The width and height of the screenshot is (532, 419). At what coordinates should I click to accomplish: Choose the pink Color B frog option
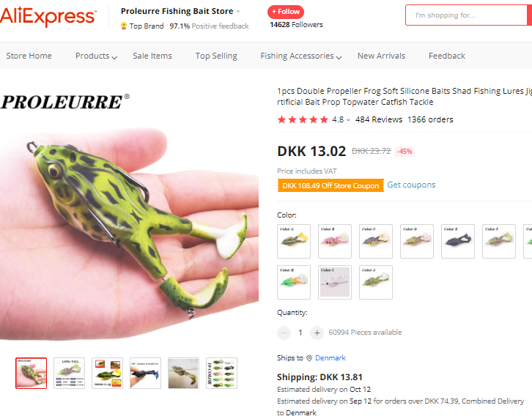pyautogui.click(x=335, y=241)
